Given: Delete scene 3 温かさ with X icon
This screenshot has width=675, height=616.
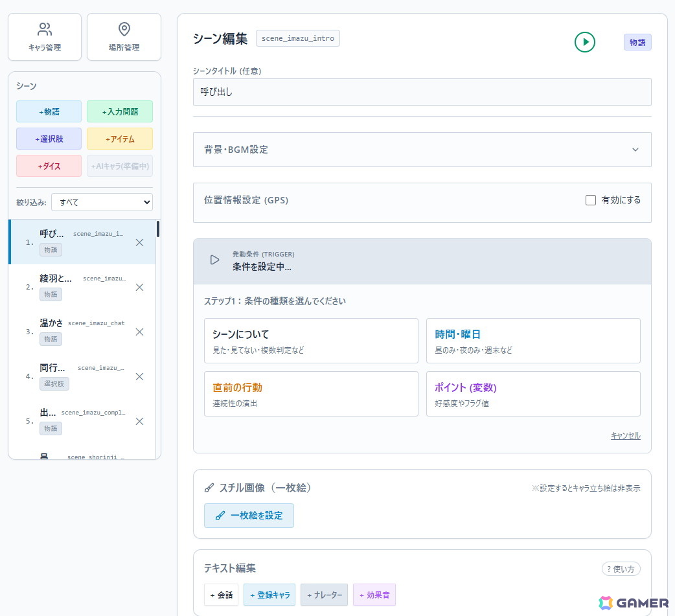Looking at the screenshot, I should (139, 332).
